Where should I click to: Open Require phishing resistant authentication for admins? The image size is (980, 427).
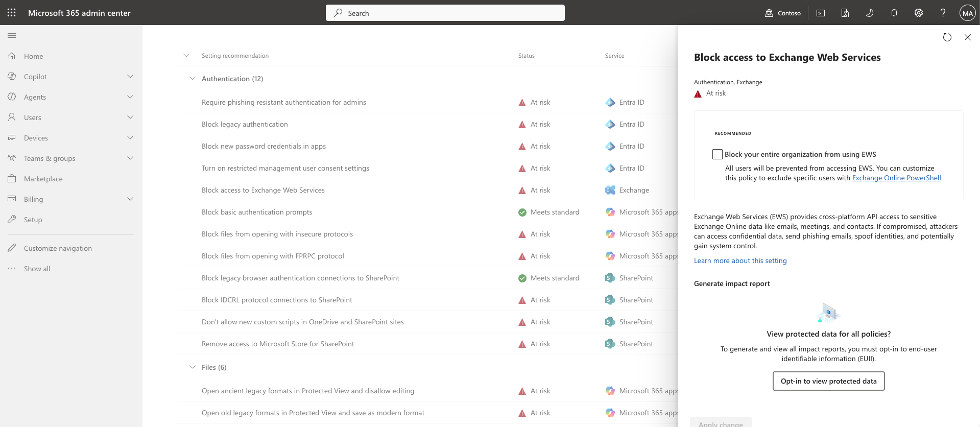pos(284,102)
